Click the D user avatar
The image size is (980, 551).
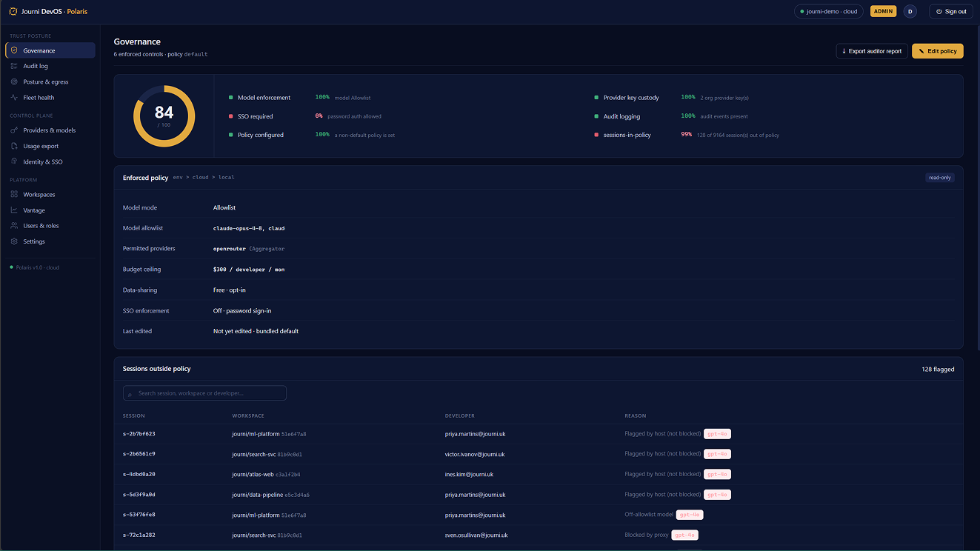[x=910, y=11]
